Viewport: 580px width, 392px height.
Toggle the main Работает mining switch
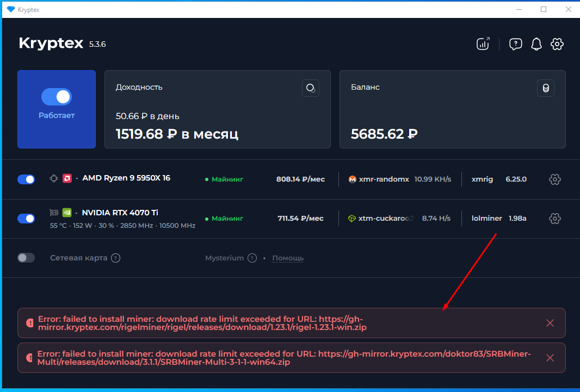tap(57, 97)
